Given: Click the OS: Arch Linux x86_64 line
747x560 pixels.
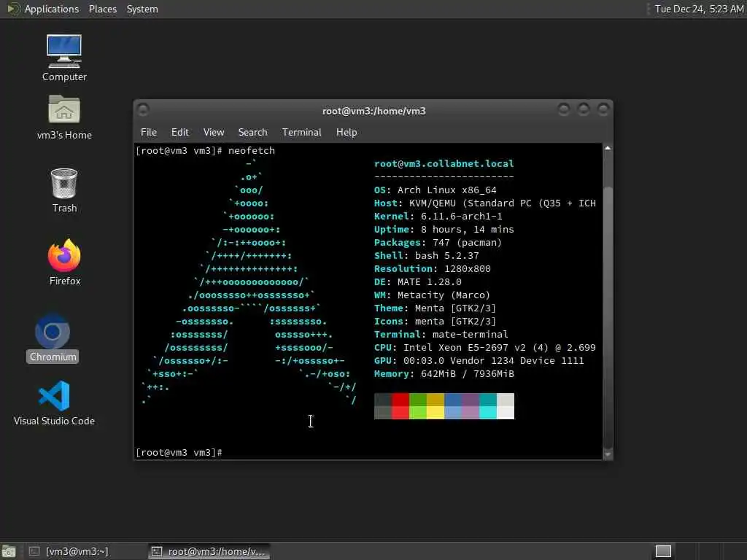Looking at the screenshot, I should coord(436,190).
